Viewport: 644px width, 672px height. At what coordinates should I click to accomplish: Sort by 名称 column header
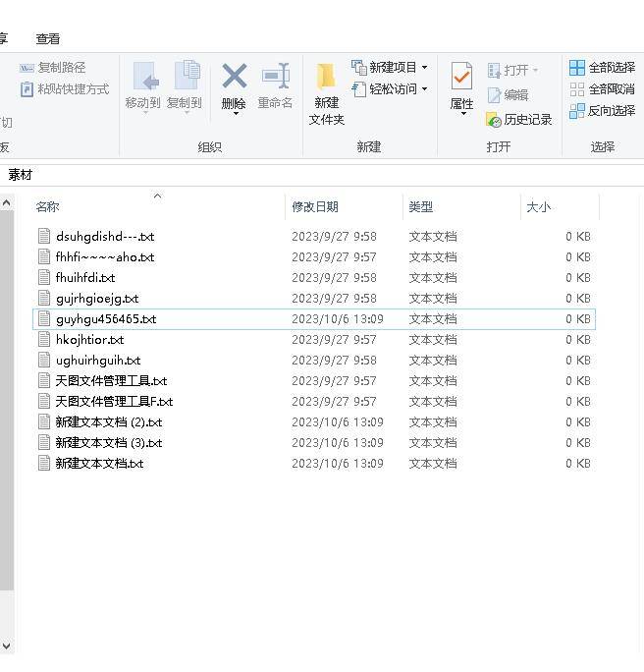47,207
